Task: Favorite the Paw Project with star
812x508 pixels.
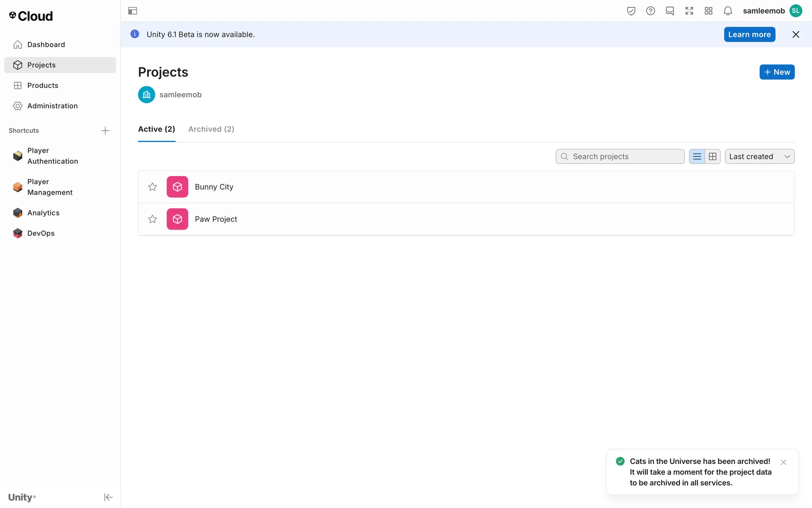Action: pos(152,219)
